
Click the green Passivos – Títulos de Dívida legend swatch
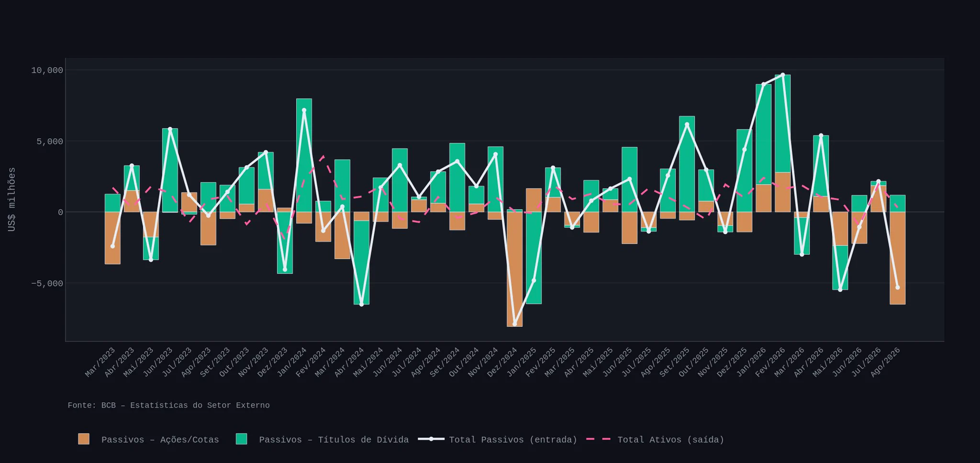[x=242, y=439]
